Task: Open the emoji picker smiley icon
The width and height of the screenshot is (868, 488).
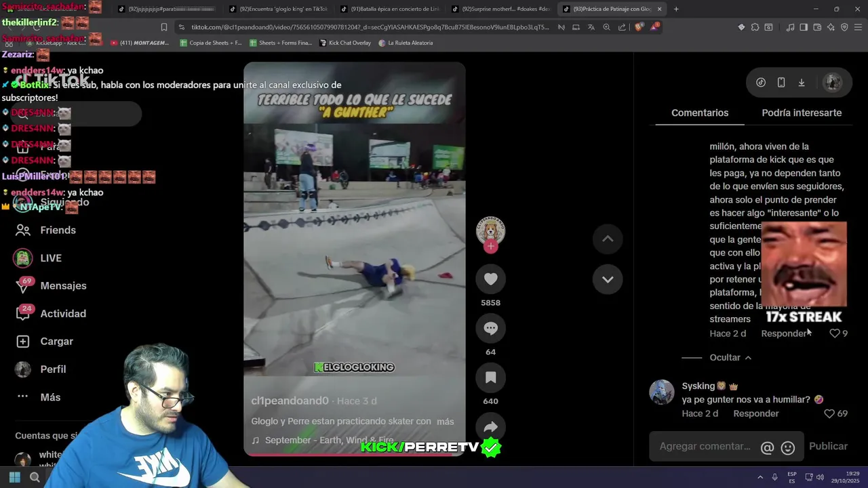Action: [x=788, y=447]
